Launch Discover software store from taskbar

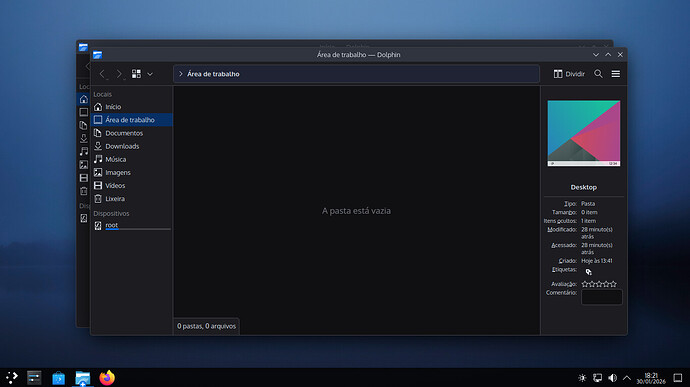pos(59,378)
